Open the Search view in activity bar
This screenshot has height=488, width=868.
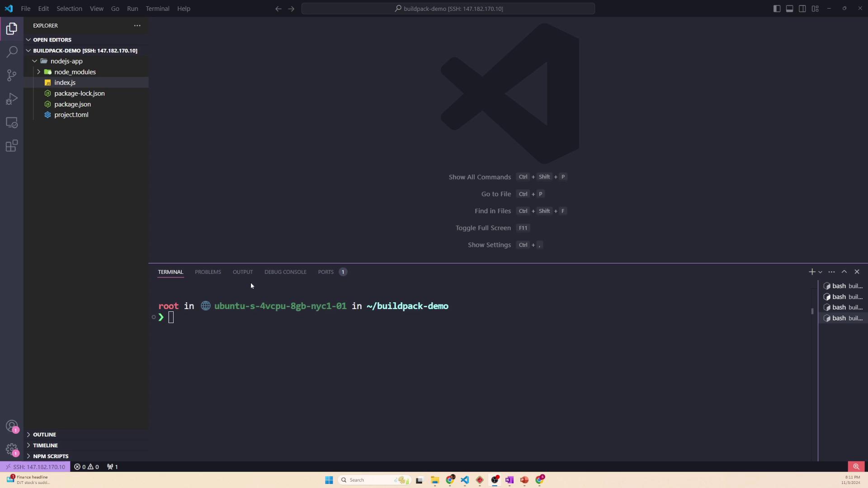click(12, 52)
